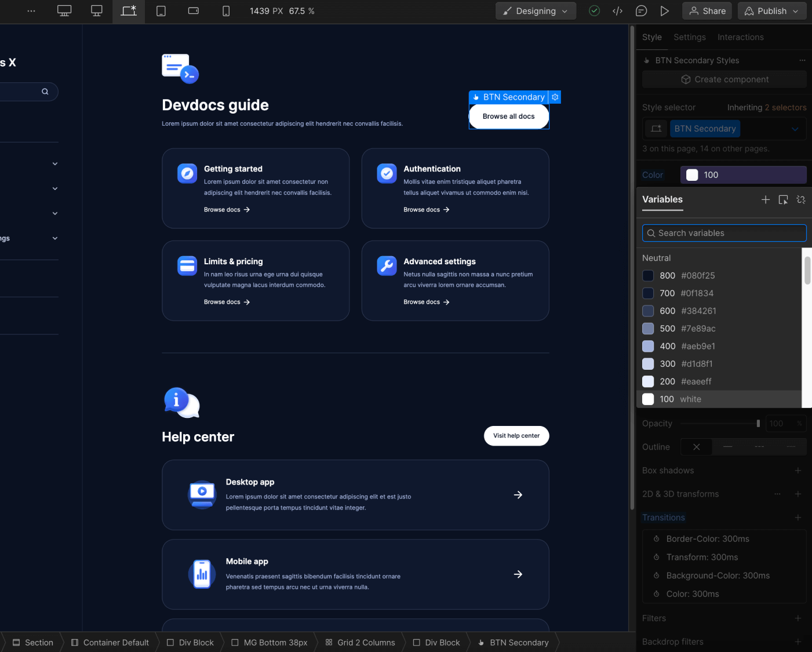Click the Create component button

click(724, 79)
